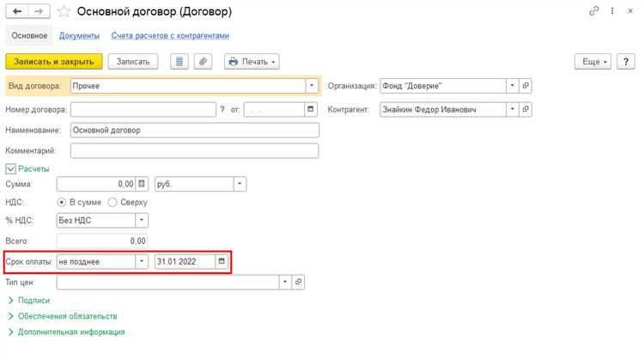Copy link using the chain icon

point(593,11)
